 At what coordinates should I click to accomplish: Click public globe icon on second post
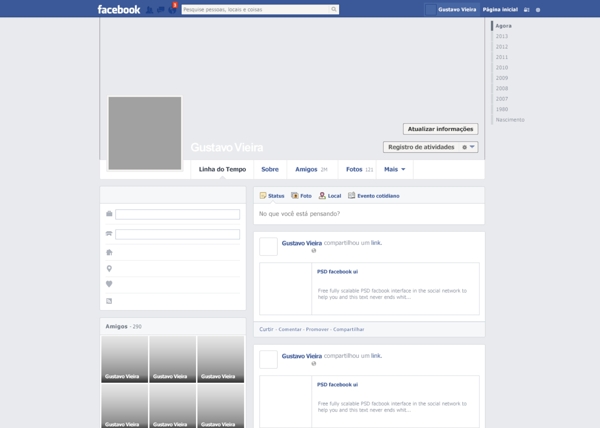click(x=314, y=363)
